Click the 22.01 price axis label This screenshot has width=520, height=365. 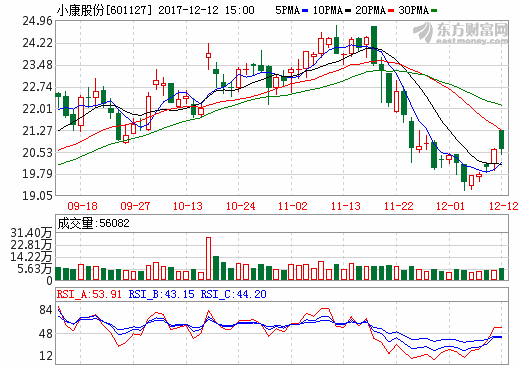coord(37,109)
